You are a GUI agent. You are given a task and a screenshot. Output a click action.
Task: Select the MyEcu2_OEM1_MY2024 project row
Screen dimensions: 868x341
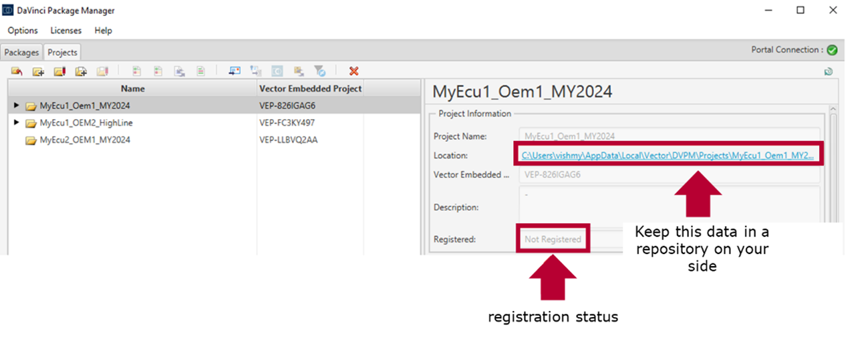click(x=214, y=140)
